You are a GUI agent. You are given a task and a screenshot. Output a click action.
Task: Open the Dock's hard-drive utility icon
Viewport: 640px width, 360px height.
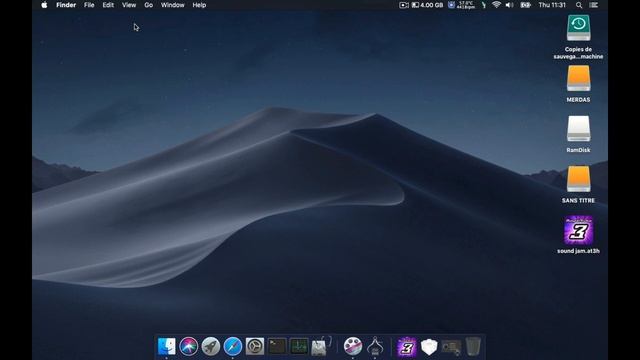tap(321, 347)
